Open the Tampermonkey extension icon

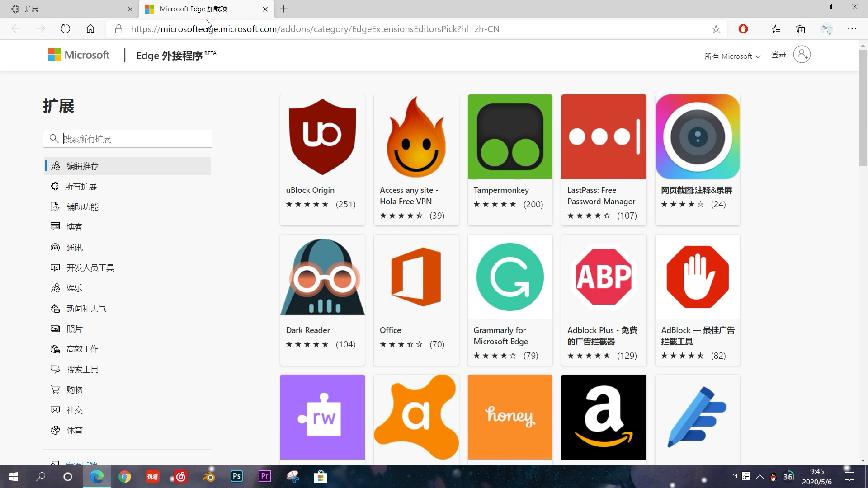[x=510, y=137]
